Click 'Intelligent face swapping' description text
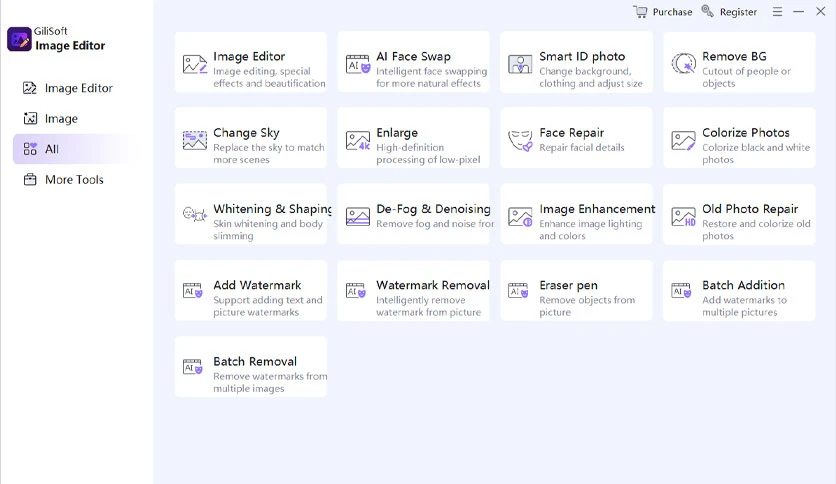Image resolution: width=836 pixels, height=484 pixels. coord(431,71)
